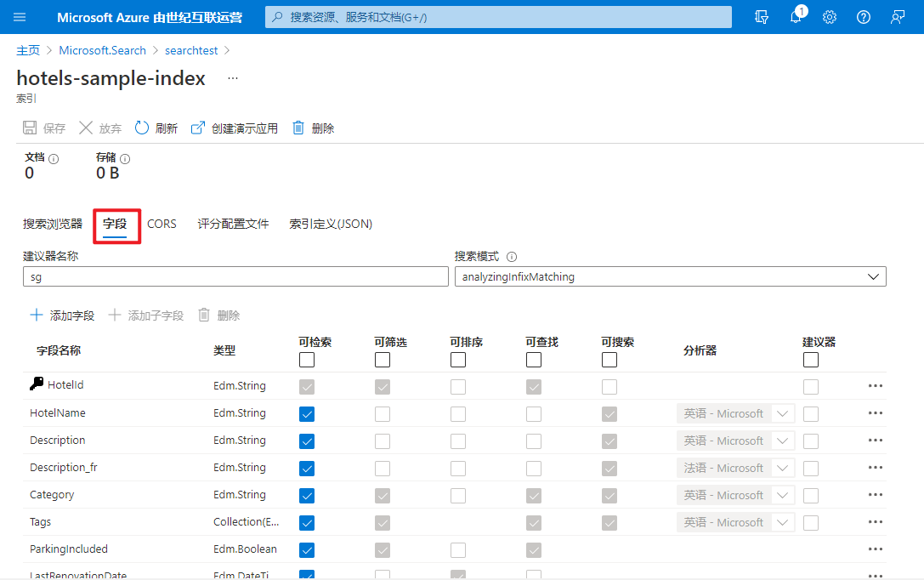Viewport: 924px width, 580px height.
Task: Open ellipsis menu beside hotels-sample-index title
Action: [x=233, y=78]
